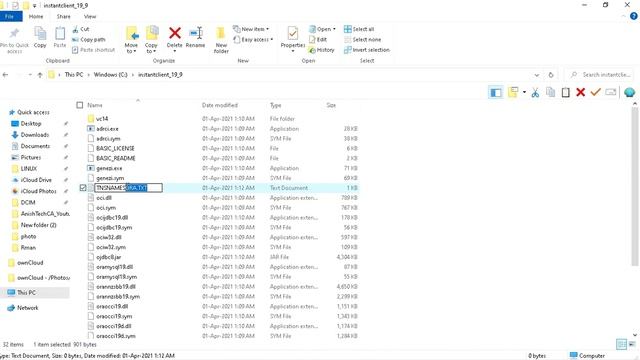This screenshot has width=640, height=360.
Task: Open the sticky note toolbar dropdown arrow
Action: point(524,92)
